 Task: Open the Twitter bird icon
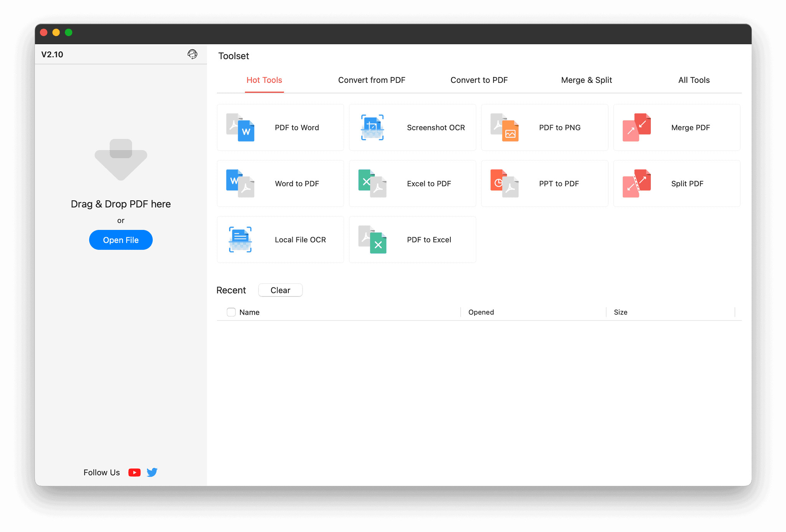(x=152, y=472)
